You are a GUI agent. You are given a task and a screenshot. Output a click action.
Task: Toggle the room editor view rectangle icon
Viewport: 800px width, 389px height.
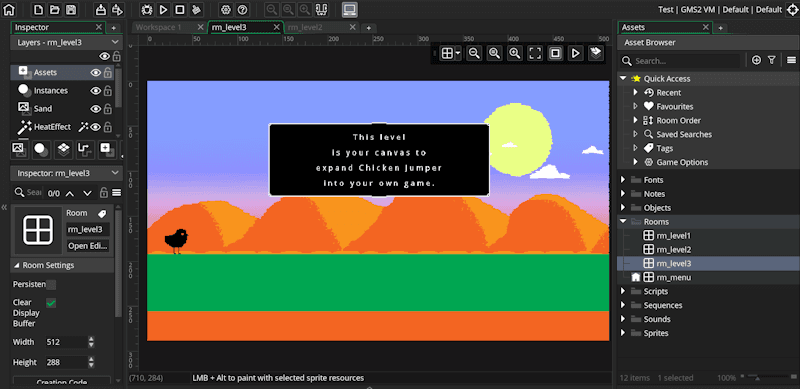coord(555,53)
